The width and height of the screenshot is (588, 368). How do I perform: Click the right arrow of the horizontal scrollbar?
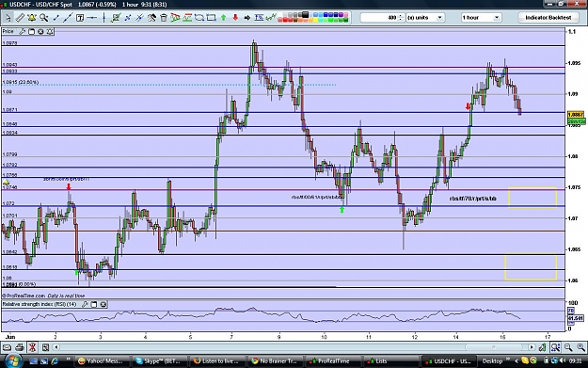click(532, 347)
